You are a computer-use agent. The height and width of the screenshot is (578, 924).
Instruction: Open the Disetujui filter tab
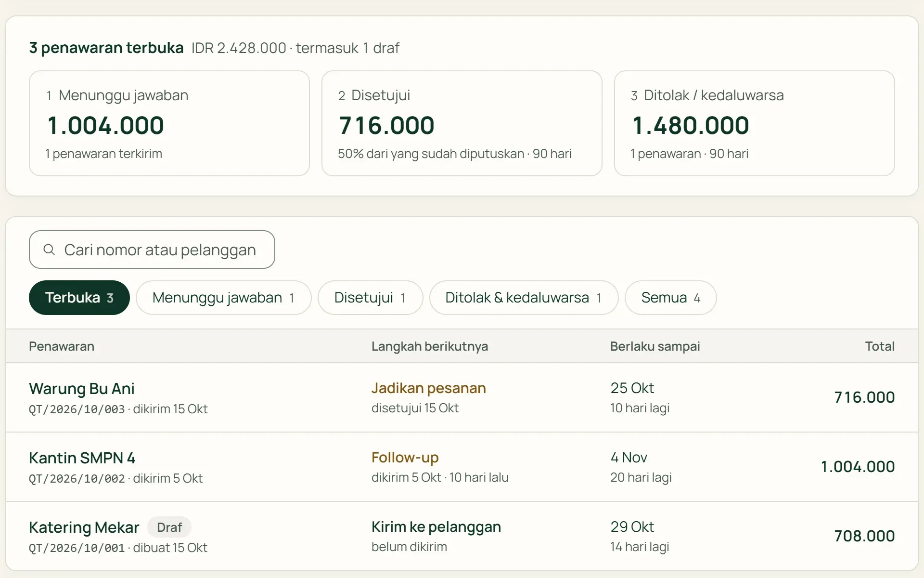(371, 298)
